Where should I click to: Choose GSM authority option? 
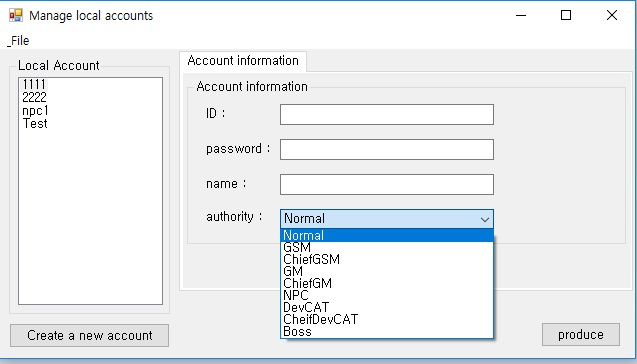[x=387, y=247]
